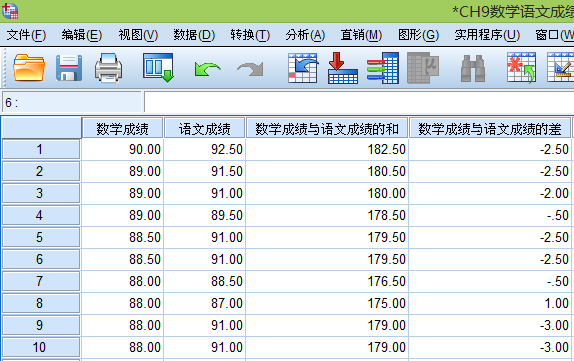Print the data with printer icon
The image size is (574, 361).
click(108, 68)
